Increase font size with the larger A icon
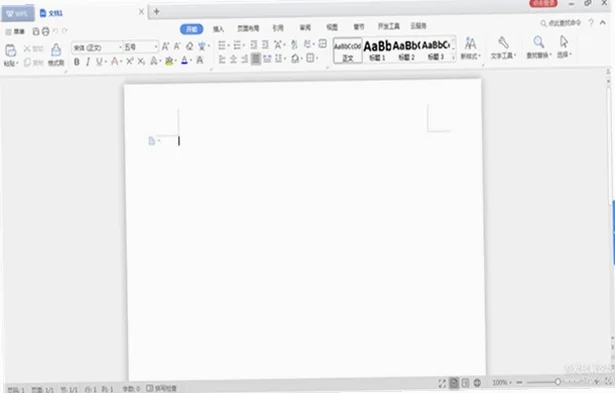Viewport: 615px width, 393px height. pyautogui.click(x=165, y=46)
